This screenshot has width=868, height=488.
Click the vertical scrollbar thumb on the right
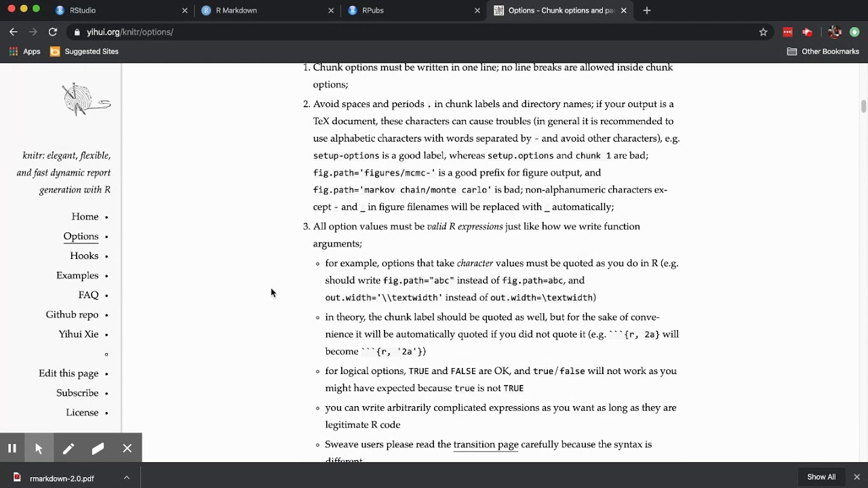[x=863, y=106]
